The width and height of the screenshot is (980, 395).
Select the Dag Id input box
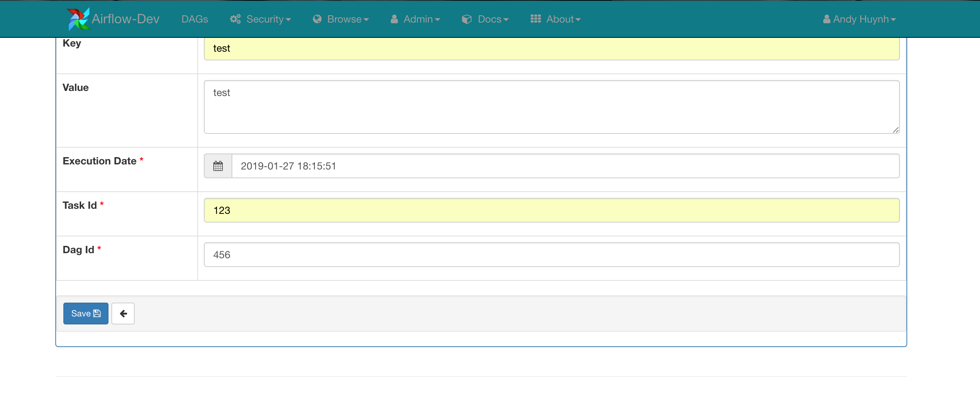pyautogui.click(x=551, y=255)
